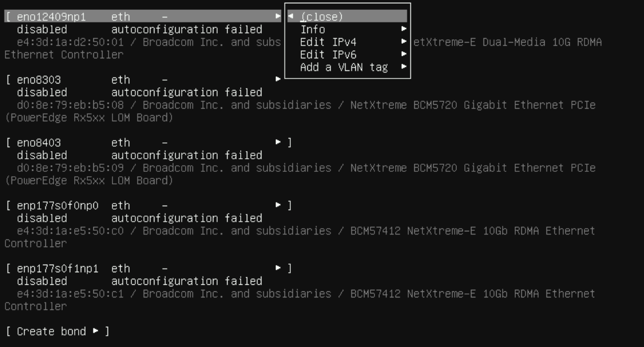
Task: Click the arrow on the eno12409np1 row
Action: 279,16
